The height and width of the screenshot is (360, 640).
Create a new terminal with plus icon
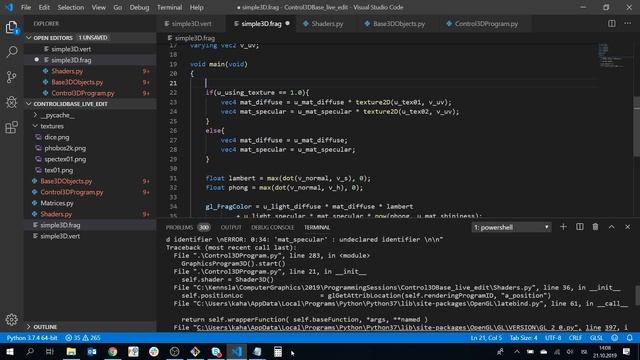click(x=563, y=227)
